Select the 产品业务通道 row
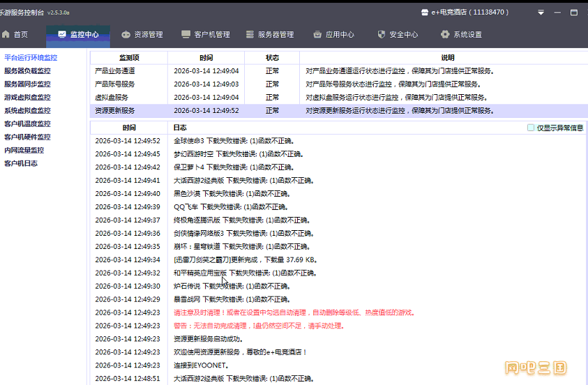This screenshot has width=588, height=385. click(x=339, y=71)
